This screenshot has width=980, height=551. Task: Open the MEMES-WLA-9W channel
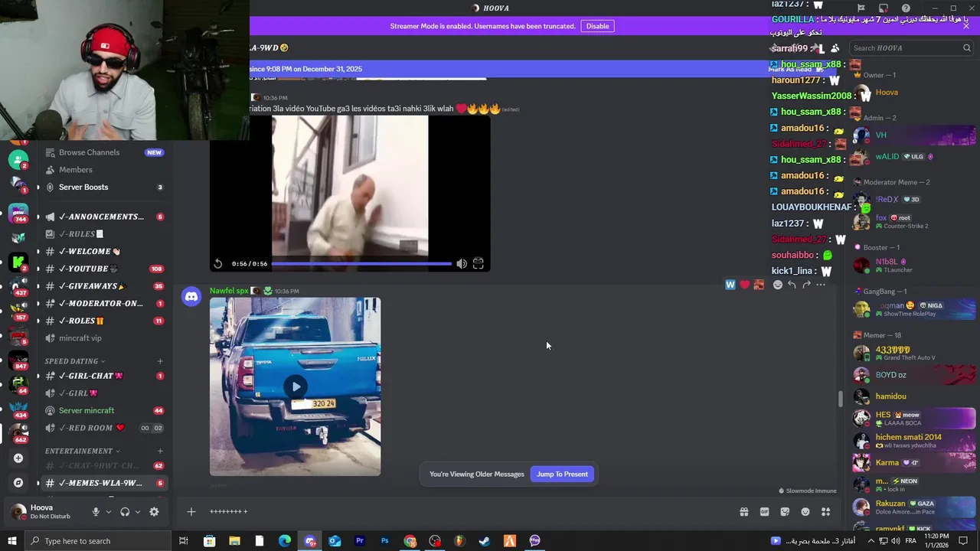coord(100,483)
